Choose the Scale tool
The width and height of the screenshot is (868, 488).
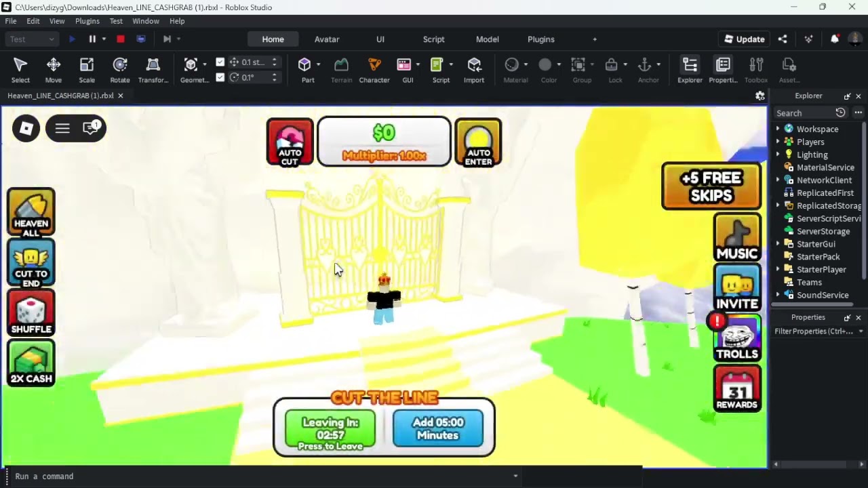tap(87, 70)
